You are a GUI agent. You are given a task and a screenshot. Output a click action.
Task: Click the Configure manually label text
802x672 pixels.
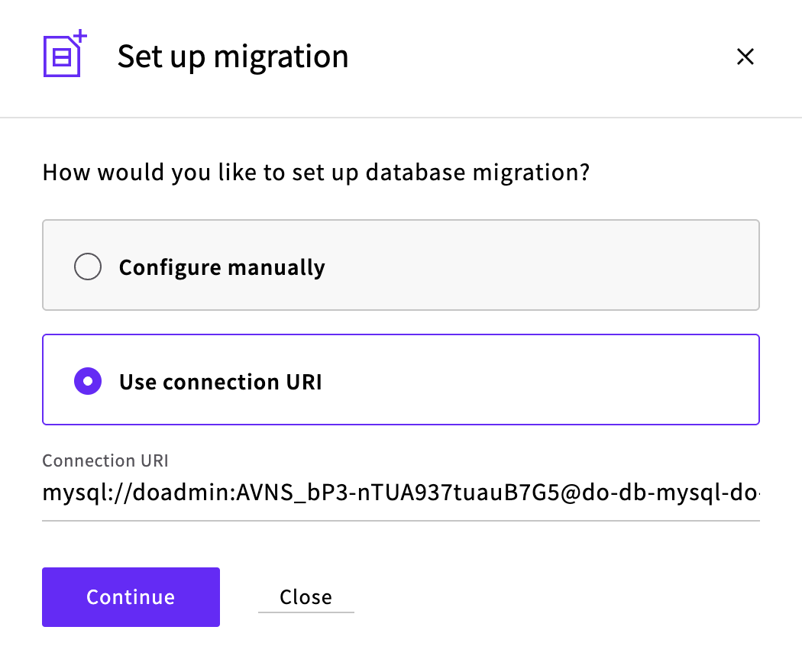pyautogui.click(x=222, y=267)
